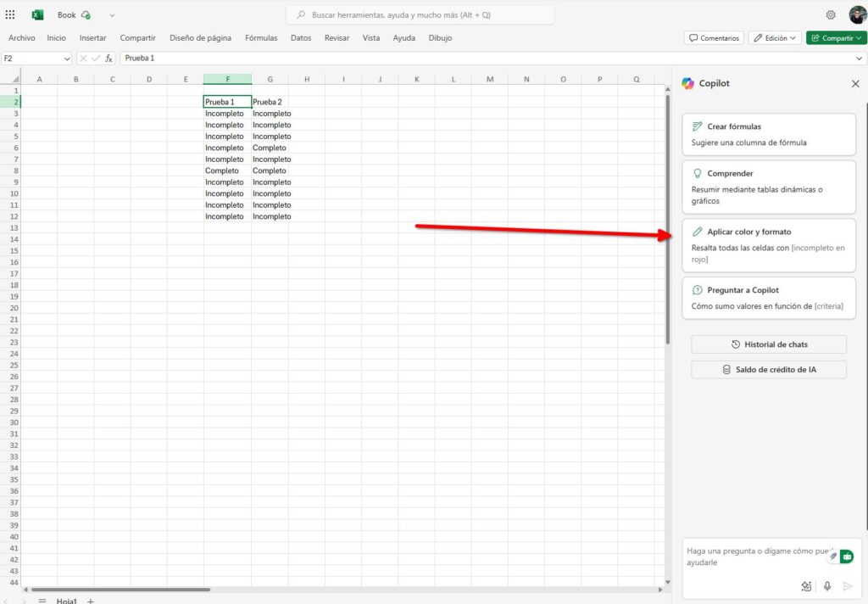Switch to the Vista tab
Screen dimensions: 868x604
[371, 37]
